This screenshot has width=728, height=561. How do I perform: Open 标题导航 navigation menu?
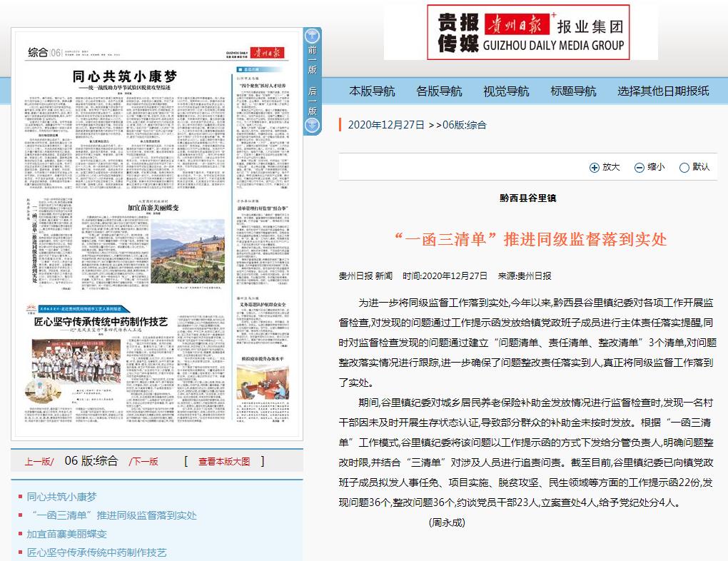coord(573,91)
